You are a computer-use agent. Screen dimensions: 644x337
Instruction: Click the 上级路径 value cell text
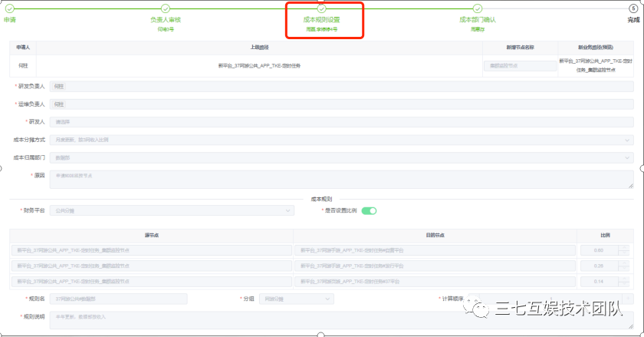(260, 65)
